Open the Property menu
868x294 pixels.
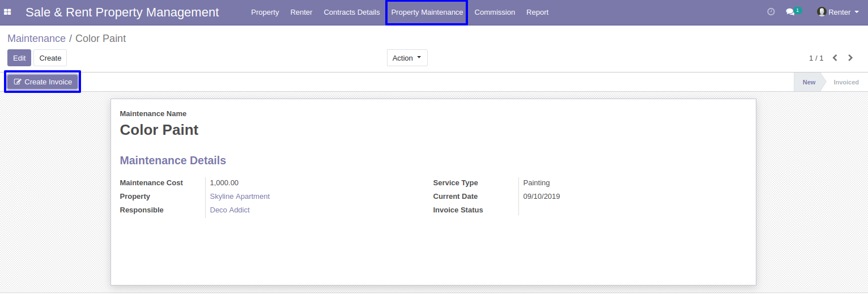tap(265, 12)
